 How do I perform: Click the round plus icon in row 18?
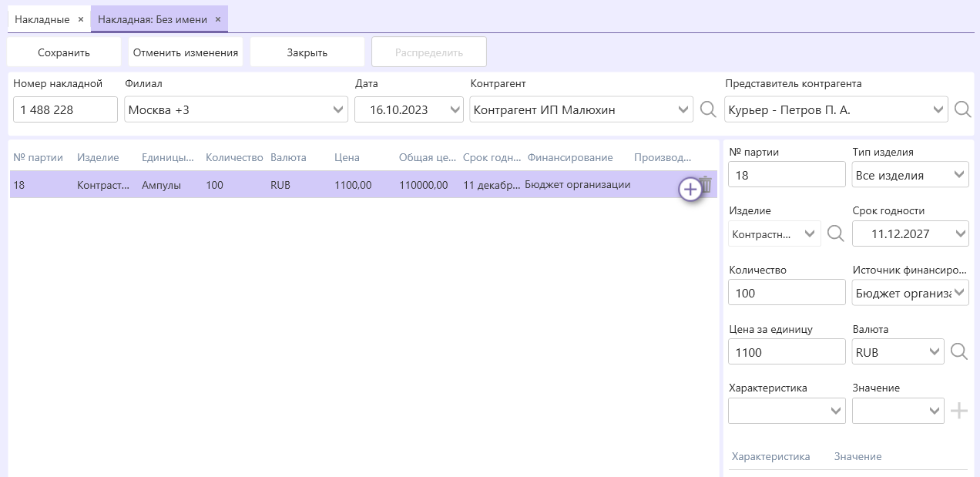[x=690, y=189]
